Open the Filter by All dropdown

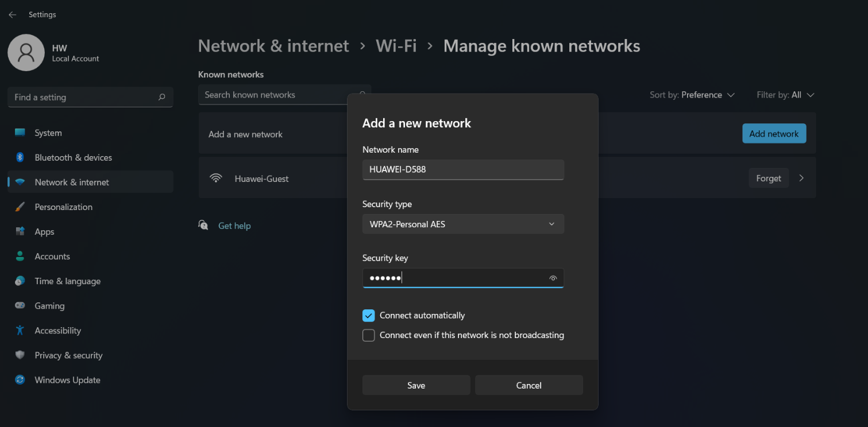tap(785, 95)
